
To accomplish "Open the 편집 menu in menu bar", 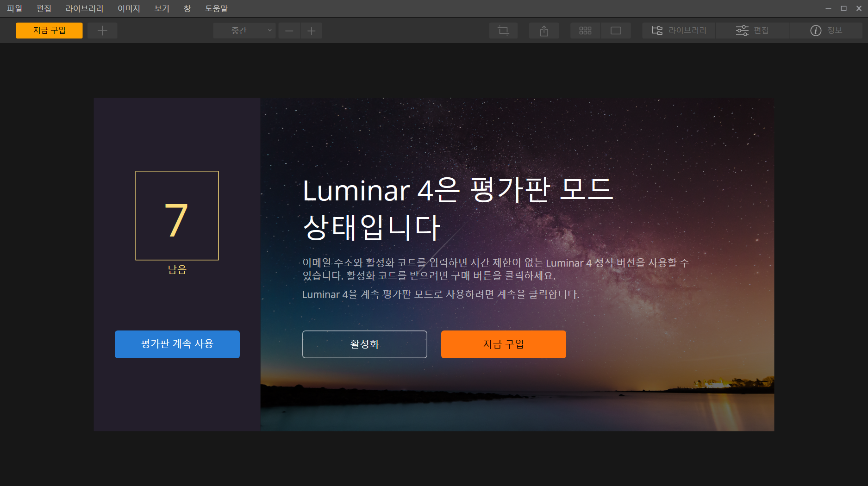I will coord(44,8).
